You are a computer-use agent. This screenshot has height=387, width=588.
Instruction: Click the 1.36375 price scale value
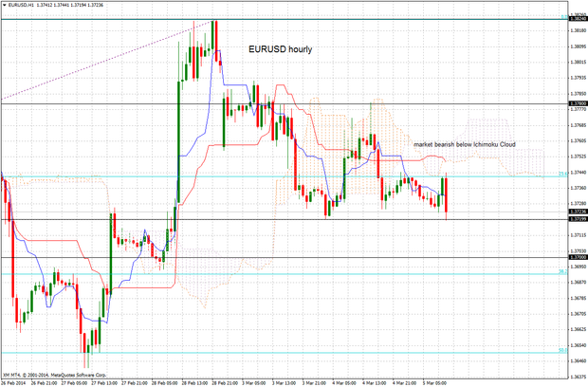578,377
